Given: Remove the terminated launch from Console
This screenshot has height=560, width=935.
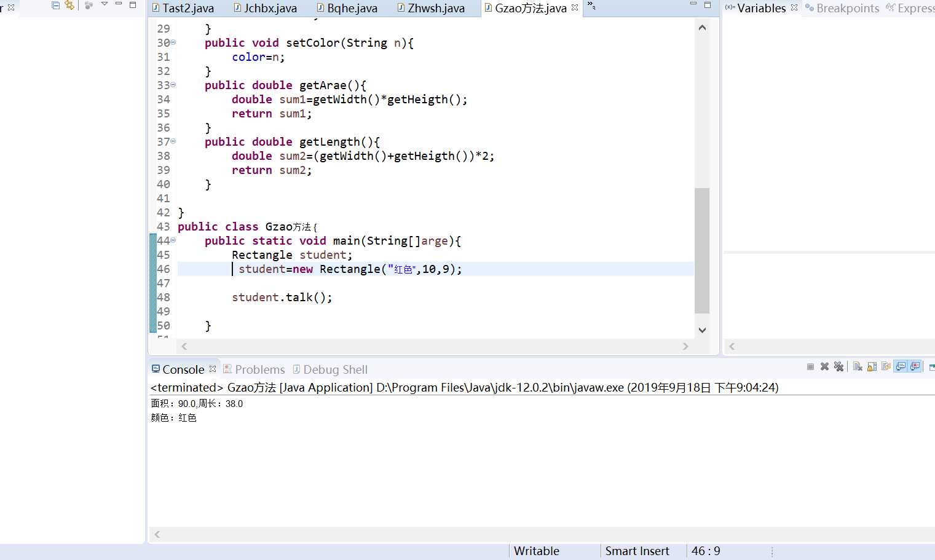Looking at the screenshot, I should [x=824, y=366].
